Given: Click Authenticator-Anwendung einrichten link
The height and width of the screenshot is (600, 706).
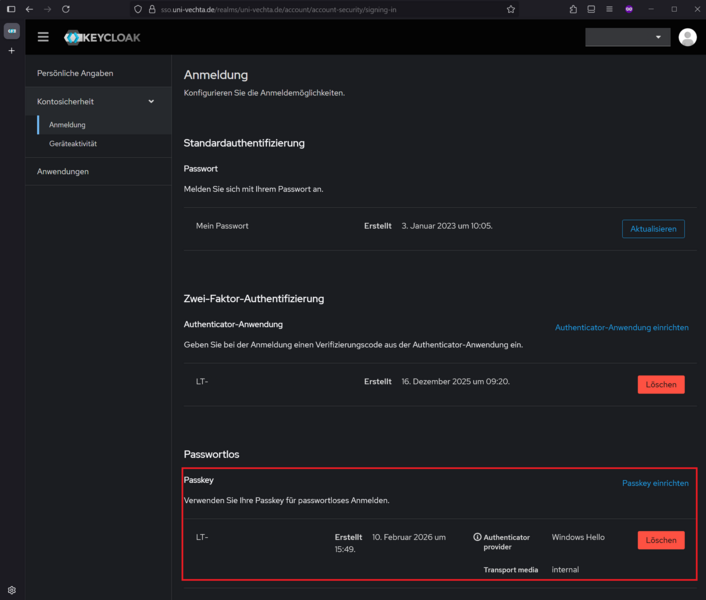Looking at the screenshot, I should pyautogui.click(x=621, y=327).
